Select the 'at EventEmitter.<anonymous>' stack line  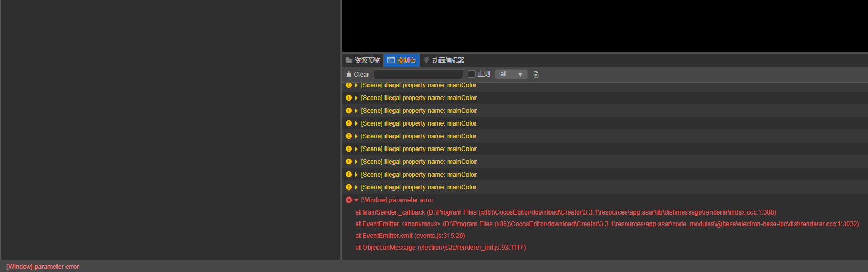pyautogui.click(x=607, y=224)
